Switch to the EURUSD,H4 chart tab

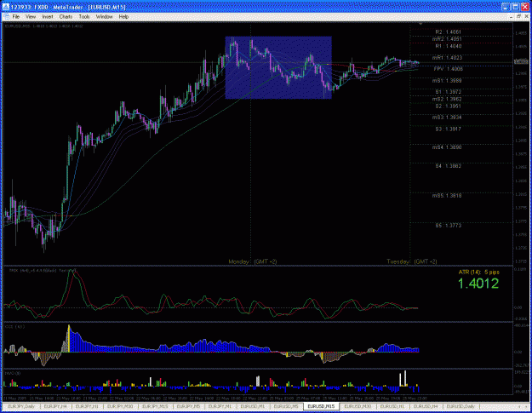[426, 406]
